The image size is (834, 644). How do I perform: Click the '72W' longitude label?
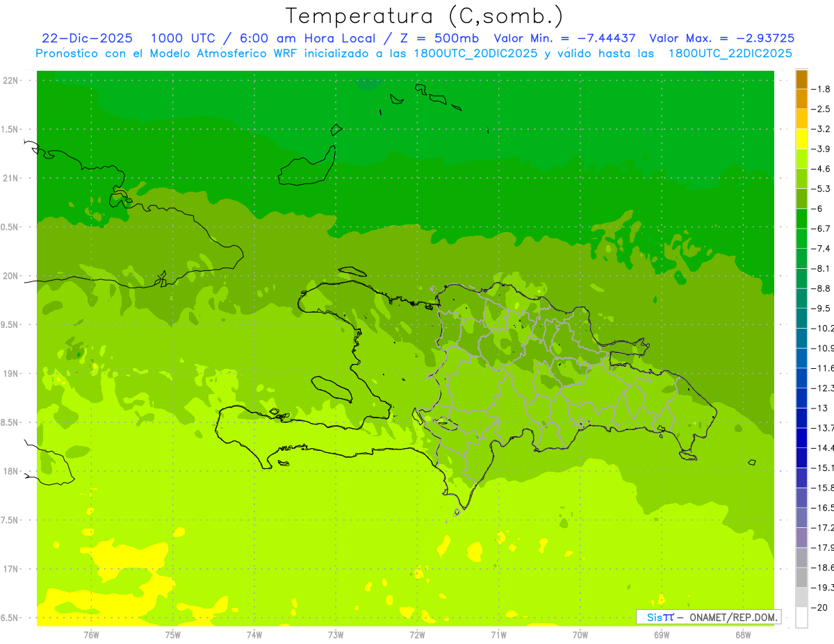click(x=417, y=634)
